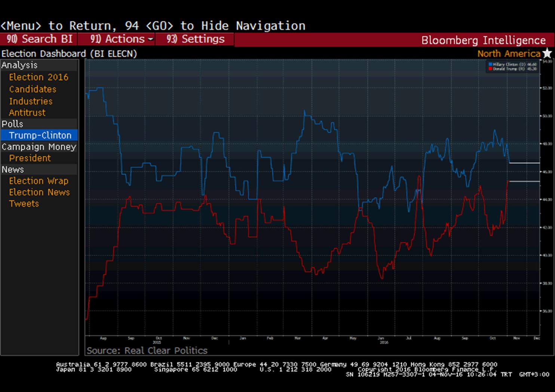This screenshot has height=392, width=555.
Task: Open 93) Settings
Action: click(195, 39)
